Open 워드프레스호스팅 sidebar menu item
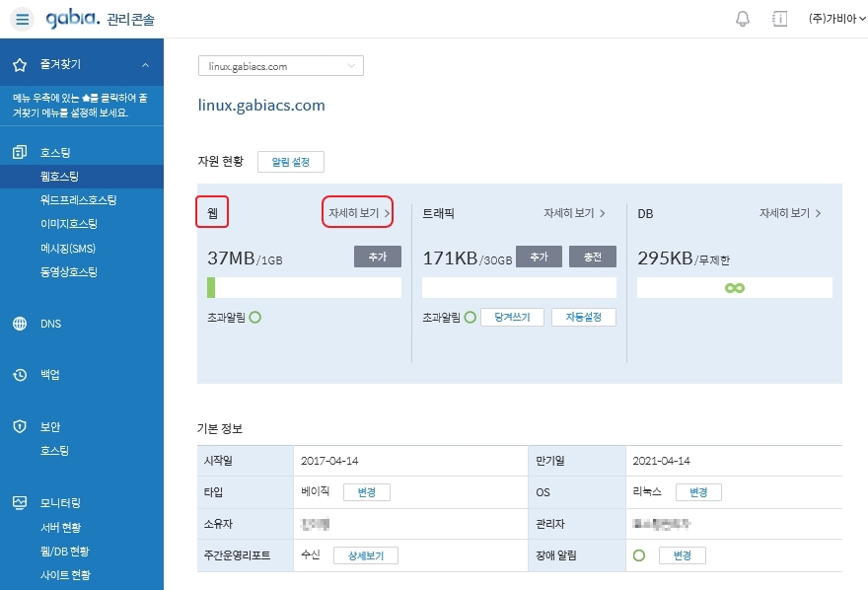This screenshot has height=590, width=868. pos(78,200)
